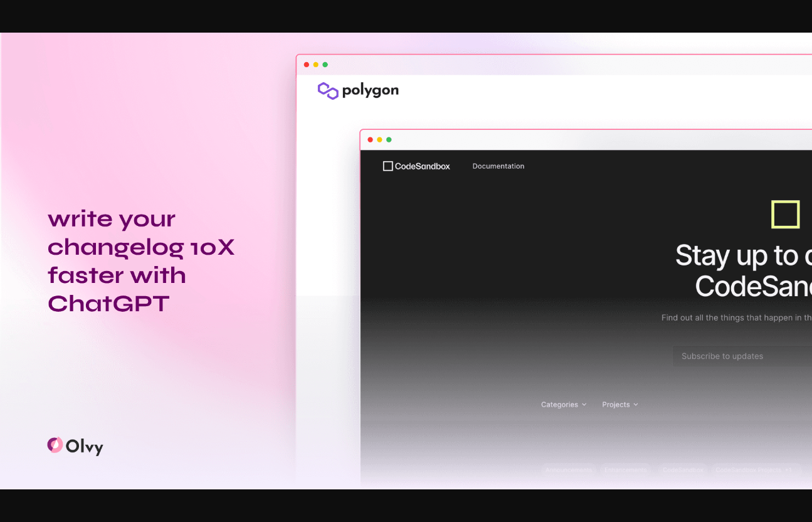Click the yellow minimize dot on the CodeSandbox window
Viewport: 812px width, 522px height.
[379, 139]
